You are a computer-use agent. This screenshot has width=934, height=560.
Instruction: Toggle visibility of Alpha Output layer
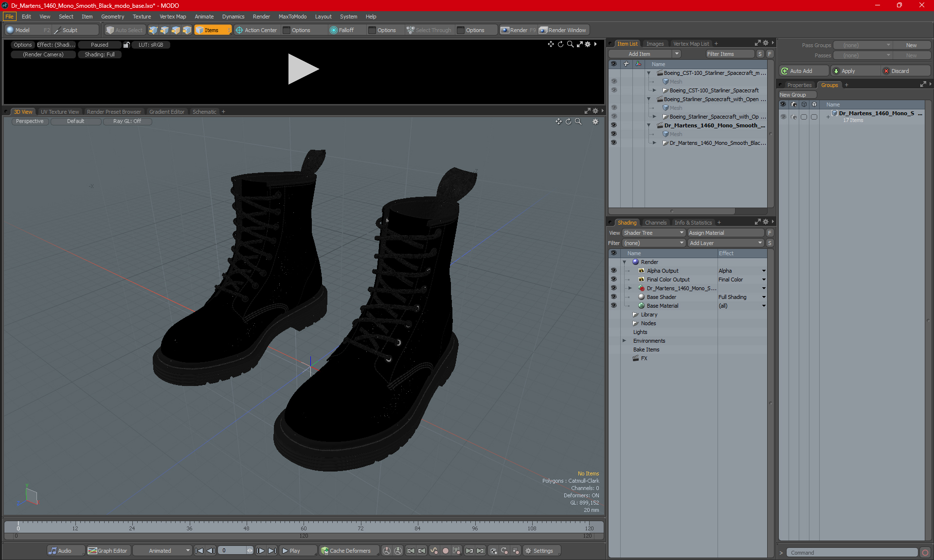(x=613, y=271)
